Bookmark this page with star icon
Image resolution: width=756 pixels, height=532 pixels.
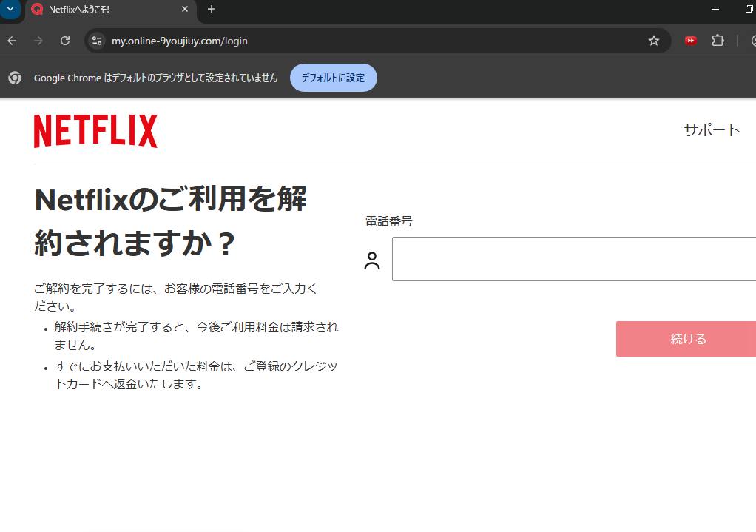tap(653, 41)
